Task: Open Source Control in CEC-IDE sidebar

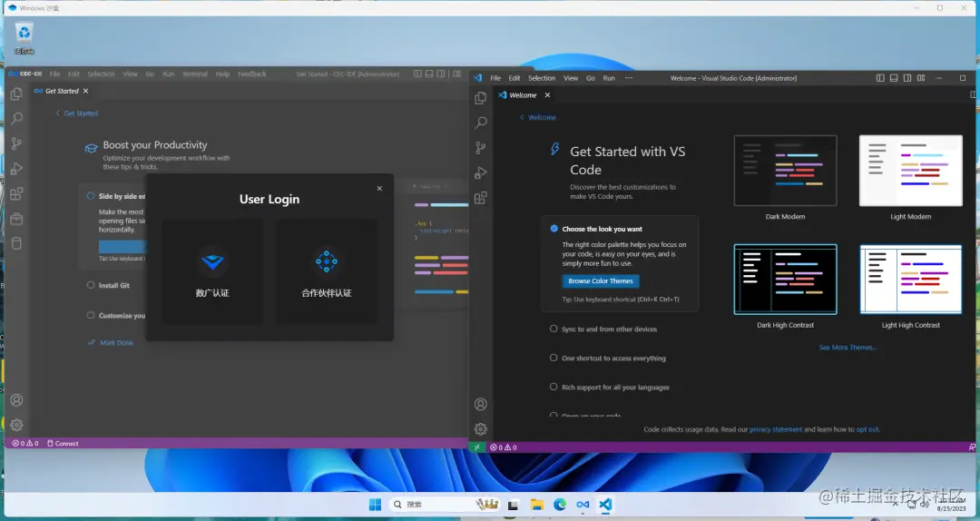Action: [x=17, y=143]
